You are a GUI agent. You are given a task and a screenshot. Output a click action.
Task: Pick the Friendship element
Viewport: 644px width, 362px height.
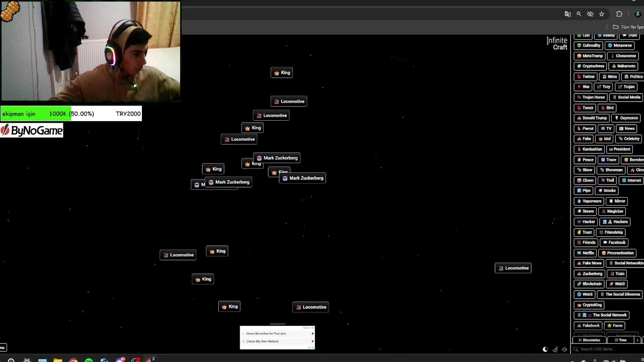tap(611, 232)
